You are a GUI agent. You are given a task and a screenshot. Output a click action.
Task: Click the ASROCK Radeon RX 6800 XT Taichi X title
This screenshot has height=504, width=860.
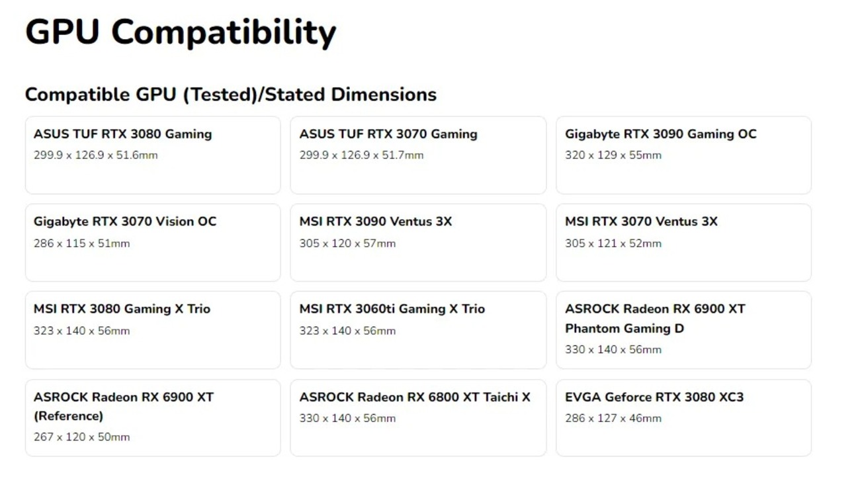414,397
